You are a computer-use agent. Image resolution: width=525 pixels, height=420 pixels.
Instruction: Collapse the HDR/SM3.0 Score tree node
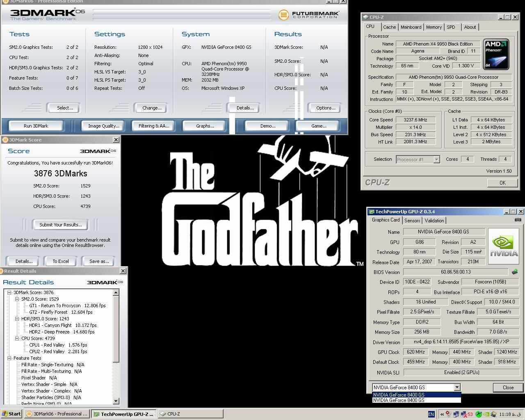coord(17,319)
